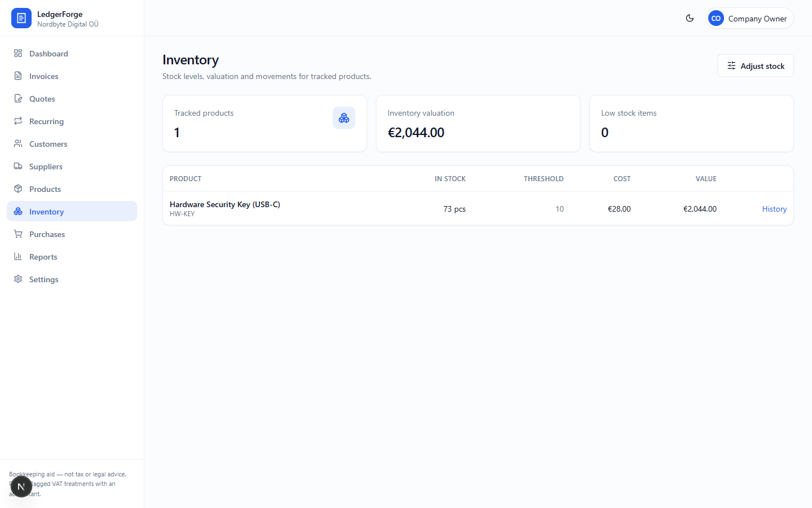
Task: Click the €2,044.00 row value cell
Action: (x=700, y=209)
